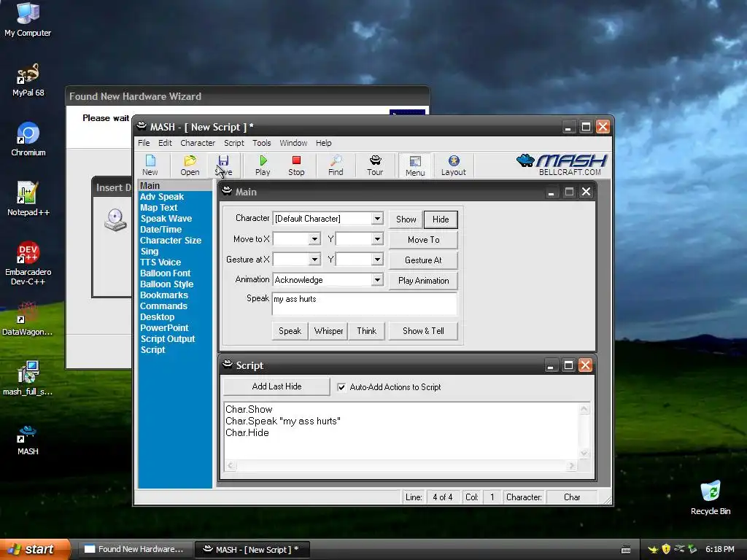Click the New script toolbar icon
747x560 pixels.
150,166
